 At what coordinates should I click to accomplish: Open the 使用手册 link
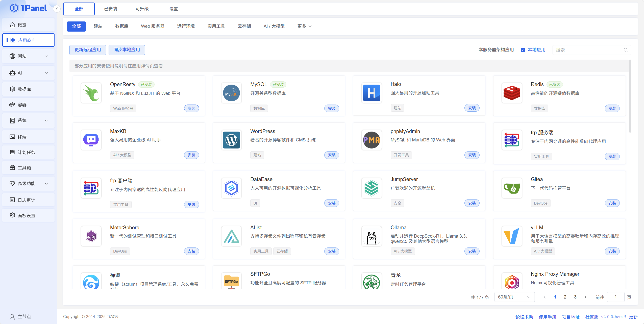(547, 317)
